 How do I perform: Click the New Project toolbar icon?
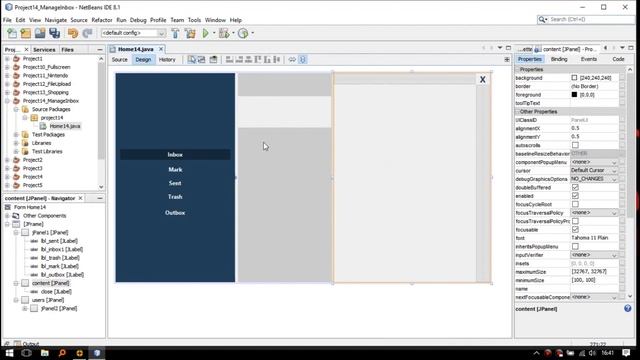click(26, 33)
